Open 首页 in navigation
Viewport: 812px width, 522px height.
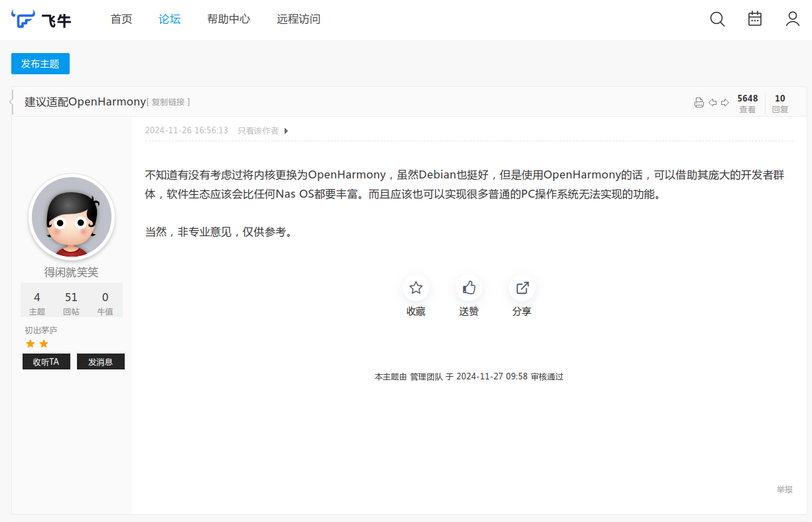[x=121, y=19]
